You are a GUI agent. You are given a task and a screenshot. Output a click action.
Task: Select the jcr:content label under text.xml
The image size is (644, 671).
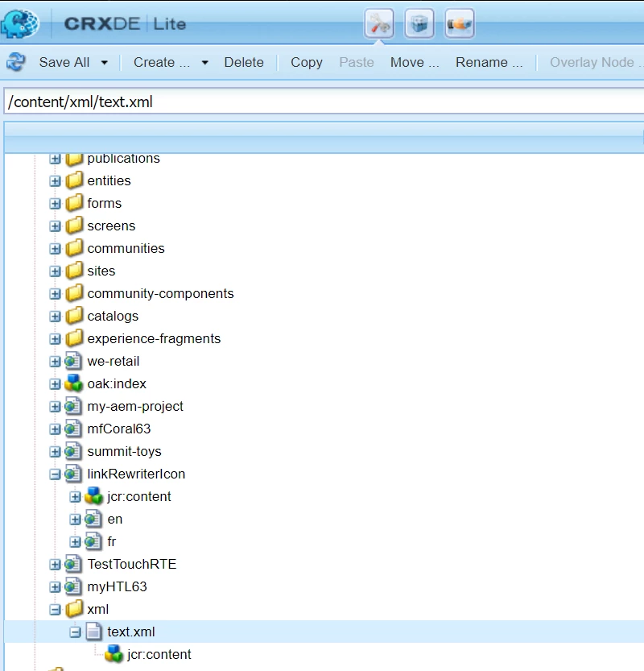[159, 654]
